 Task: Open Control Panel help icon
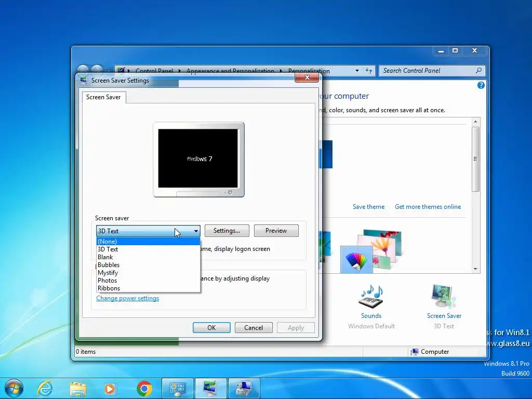tap(481, 86)
